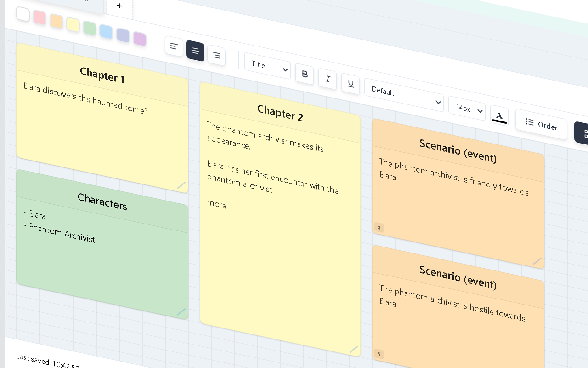Viewport: 588px width, 368px height.
Task: Toggle italic formatting
Action: click(328, 79)
